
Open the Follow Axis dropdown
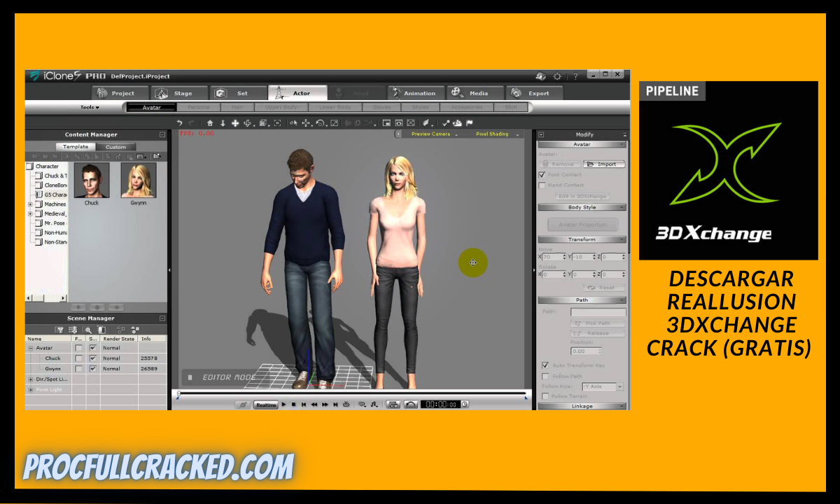coord(619,386)
